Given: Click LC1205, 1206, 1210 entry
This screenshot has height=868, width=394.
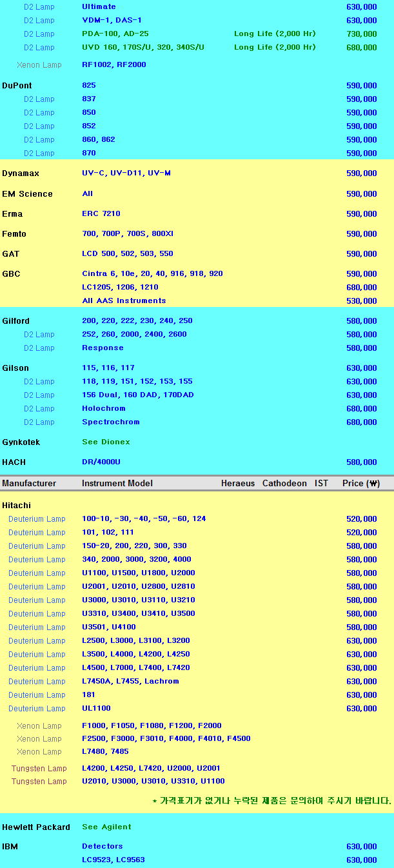Looking at the screenshot, I should tap(120, 287).
